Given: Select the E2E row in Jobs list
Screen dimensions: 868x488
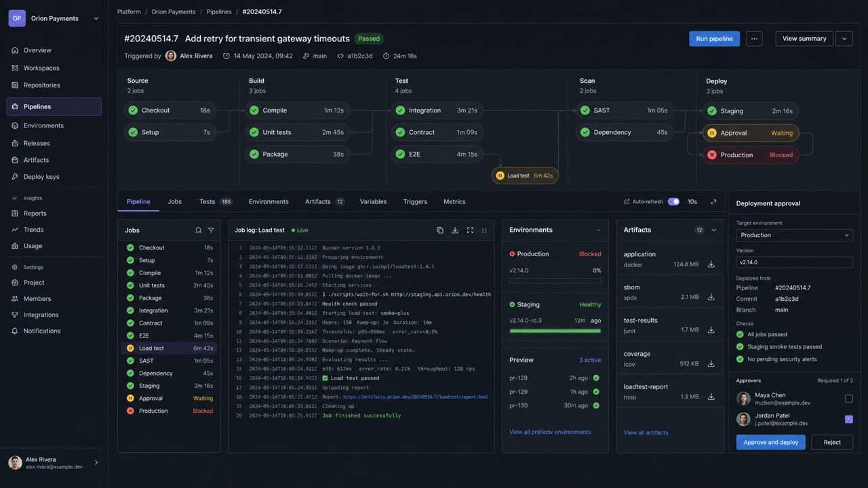Looking at the screenshot, I should coord(170,335).
